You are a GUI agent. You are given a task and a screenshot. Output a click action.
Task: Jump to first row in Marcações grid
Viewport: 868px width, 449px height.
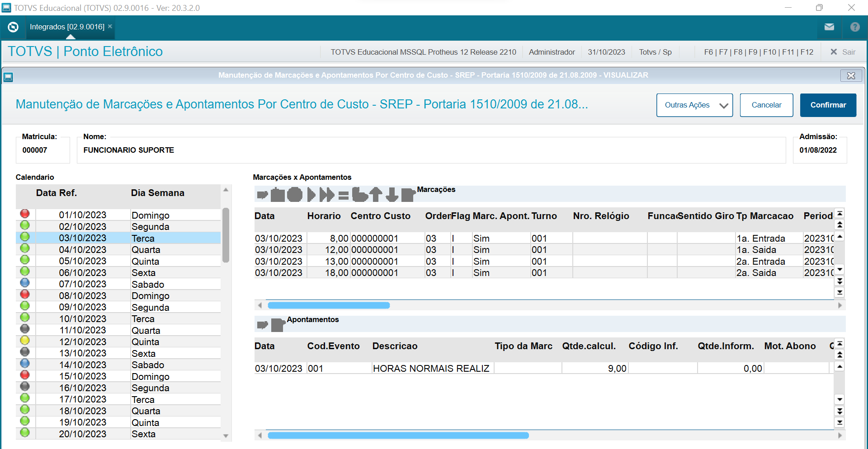click(x=840, y=213)
